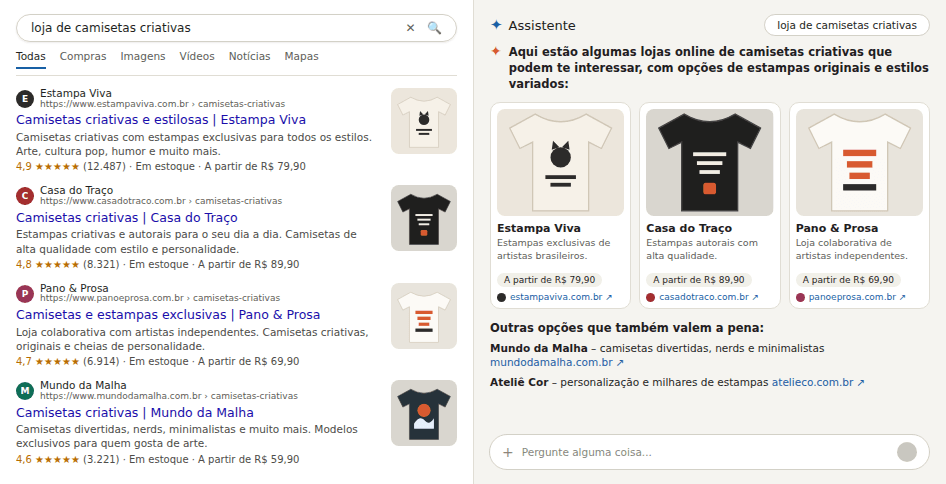
Task: Click the Pano & Prosa favicon in the results
Action: (25, 294)
